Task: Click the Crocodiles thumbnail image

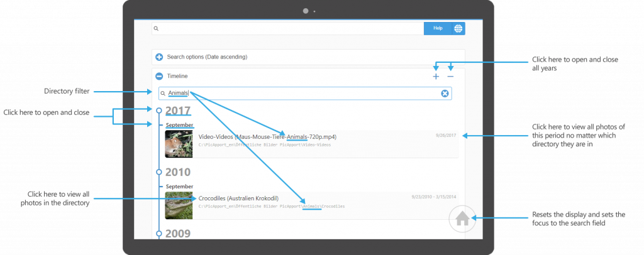Action: pyautogui.click(x=179, y=205)
